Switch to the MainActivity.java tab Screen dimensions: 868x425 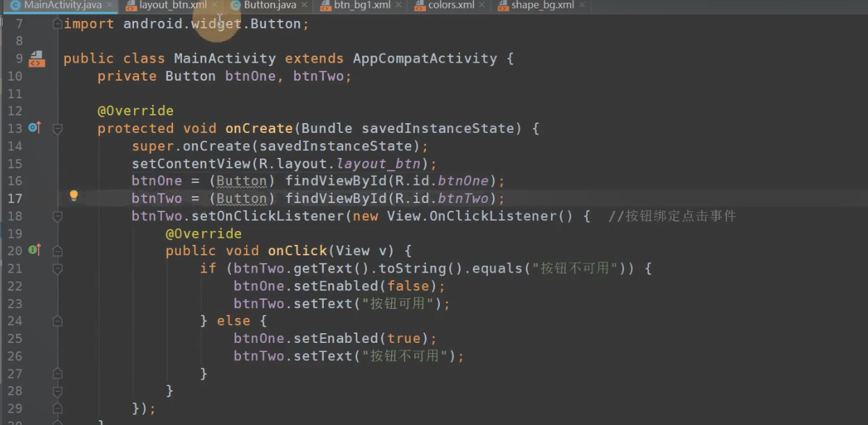pyautogui.click(x=63, y=5)
